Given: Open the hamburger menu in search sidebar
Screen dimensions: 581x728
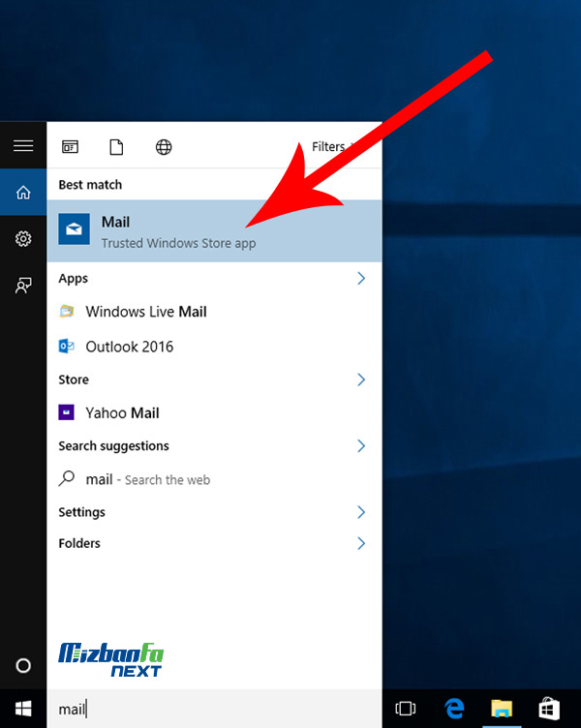Looking at the screenshot, I should [x=23, y=146].
